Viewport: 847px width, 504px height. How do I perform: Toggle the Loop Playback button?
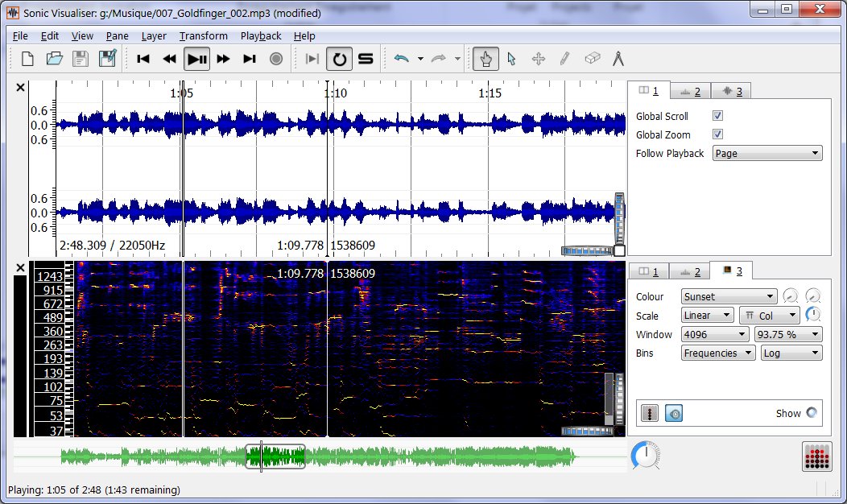point(339,59)
